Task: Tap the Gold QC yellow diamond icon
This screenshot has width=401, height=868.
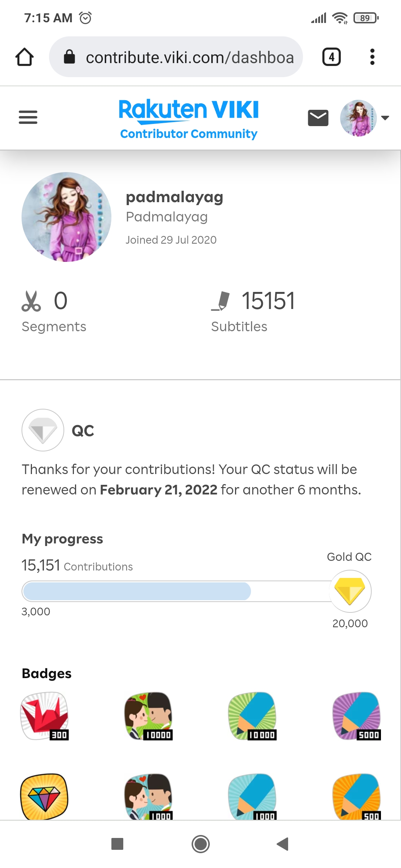Action: 350,591
